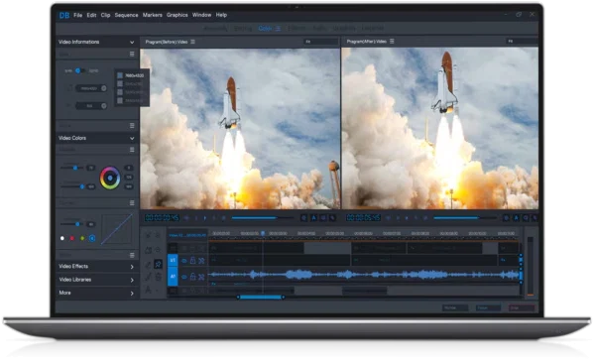Open the Program(After) Video panel menu
The height and width of the screenshot is (364, 594).
(392, 42)
